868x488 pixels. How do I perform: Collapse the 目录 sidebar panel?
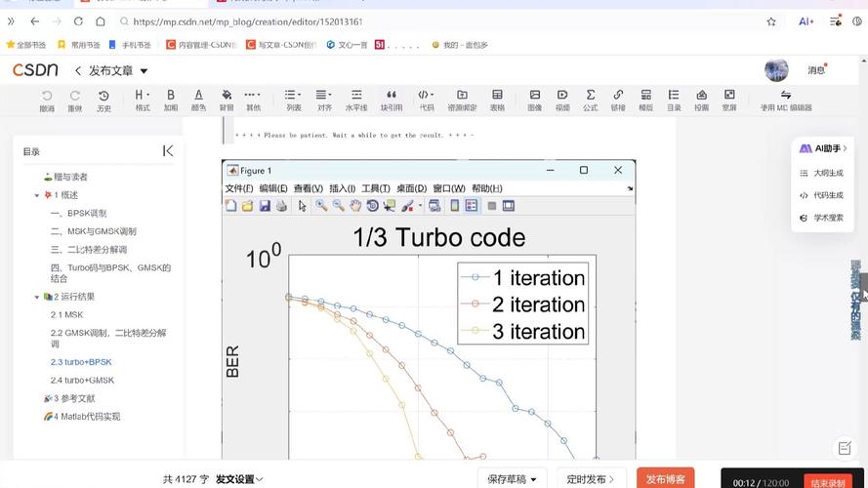coord(168,150)
